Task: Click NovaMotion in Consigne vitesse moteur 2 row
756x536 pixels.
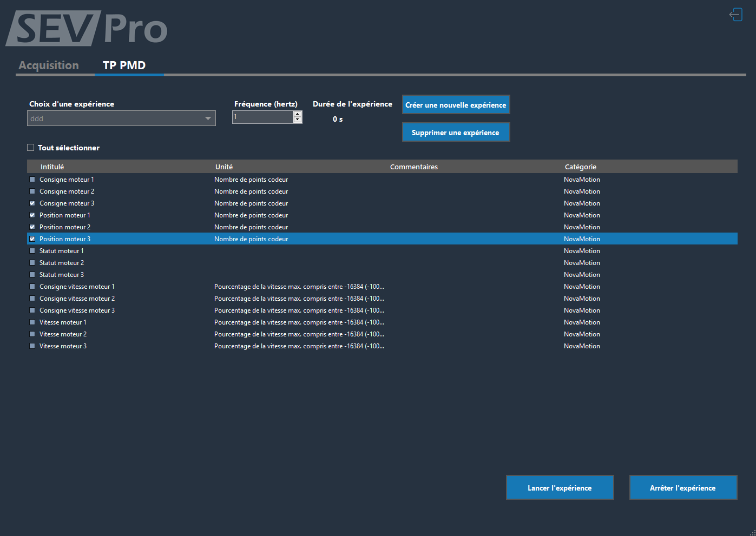Action: (582, 299)
